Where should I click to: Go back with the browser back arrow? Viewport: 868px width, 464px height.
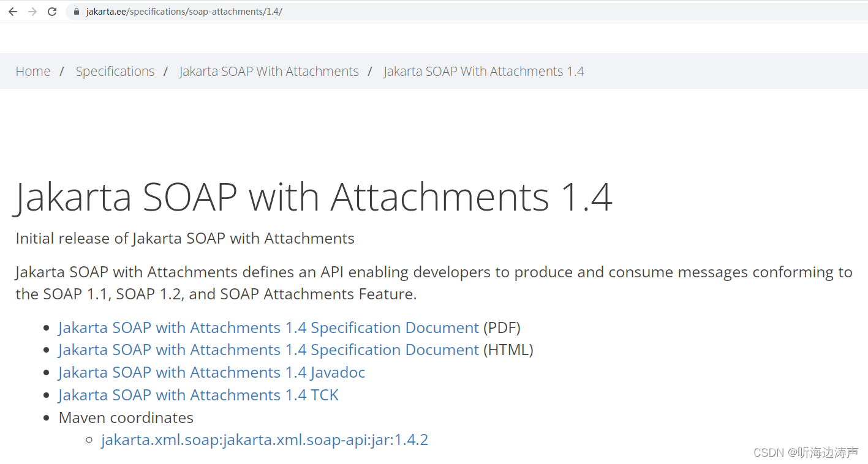click(13, 12)
